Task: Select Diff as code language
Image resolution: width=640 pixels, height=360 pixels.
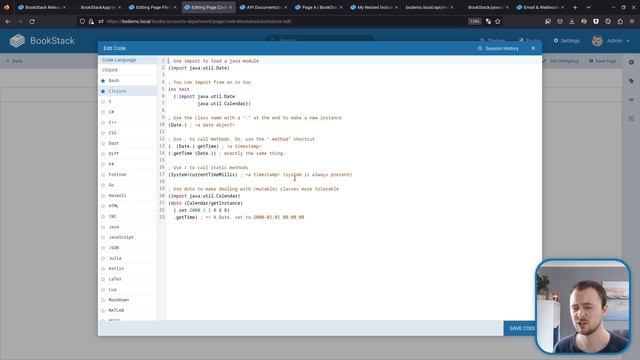Action: click(x=113, y=154)
